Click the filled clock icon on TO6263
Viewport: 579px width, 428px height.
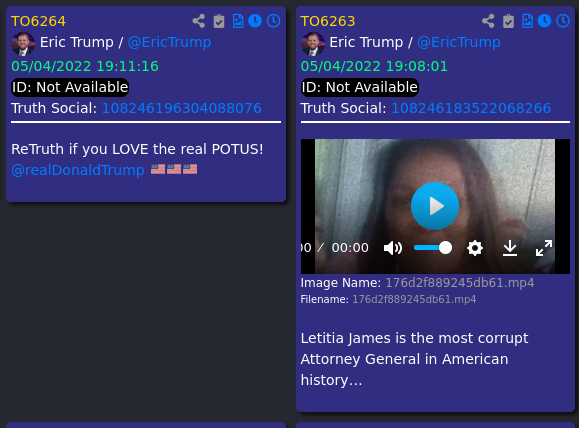coord(544,21)
